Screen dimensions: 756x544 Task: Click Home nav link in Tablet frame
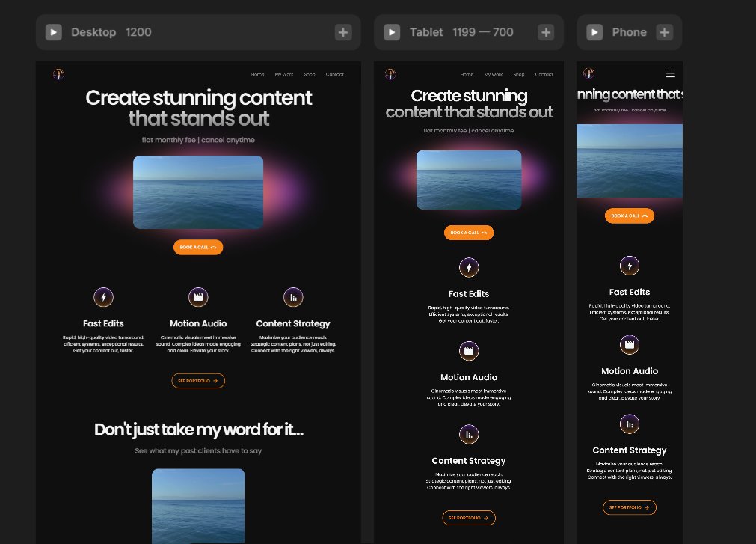click(467, 74)
